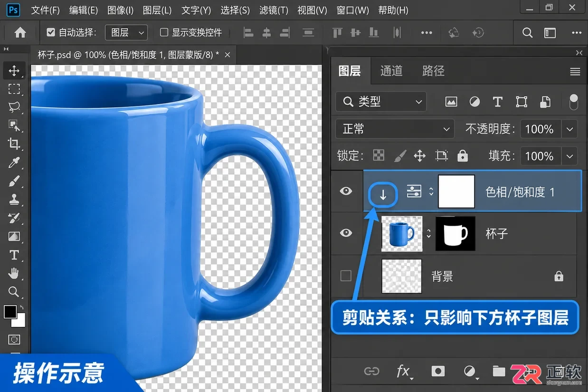Pick the Crop tool
The image size is (588, 392).
[14, 143]
